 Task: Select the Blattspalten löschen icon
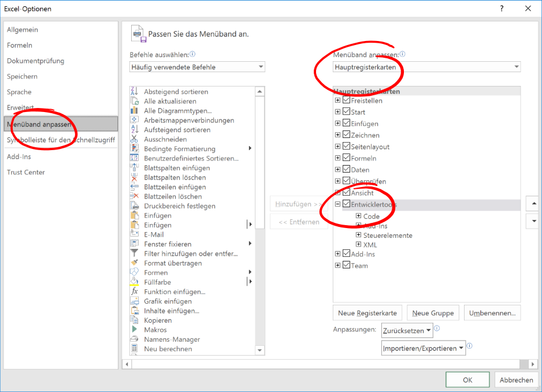134,178
